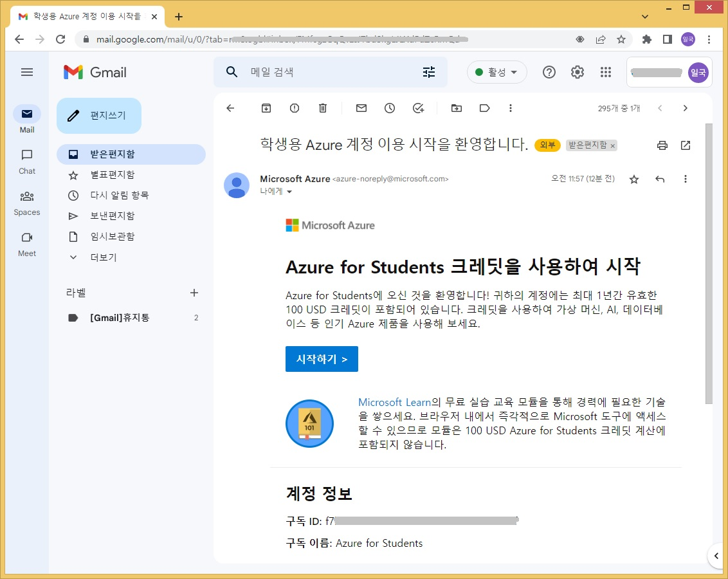Reply to the Microsoft Azure message
The width and height of the screenshot is (728, 579).
[x=660, y=179]
